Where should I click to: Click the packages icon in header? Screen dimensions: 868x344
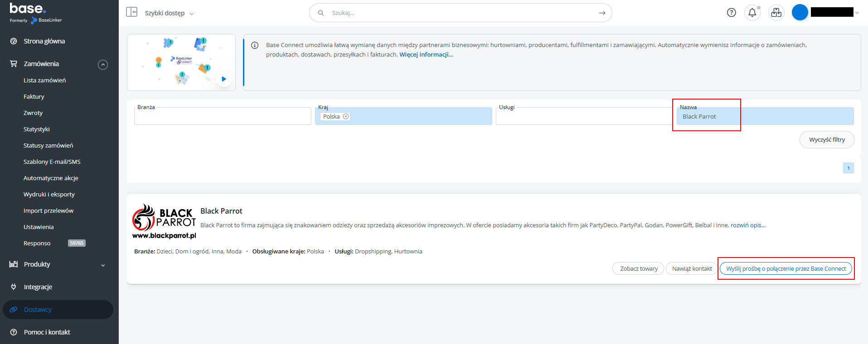click(776, 13)
